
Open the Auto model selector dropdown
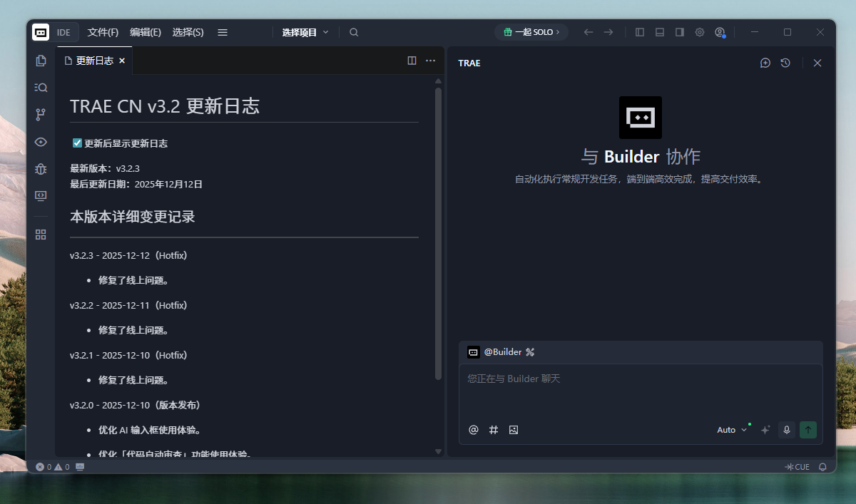point(732,430)
